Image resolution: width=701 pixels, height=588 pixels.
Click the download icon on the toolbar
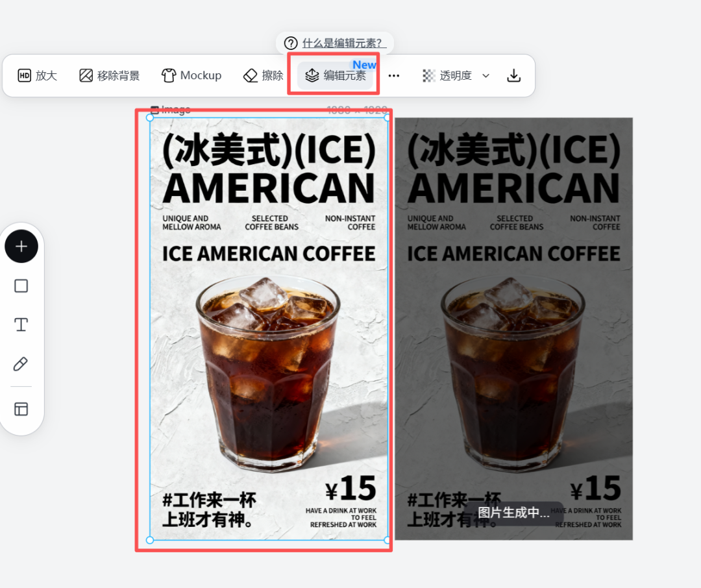coord(513,75)
